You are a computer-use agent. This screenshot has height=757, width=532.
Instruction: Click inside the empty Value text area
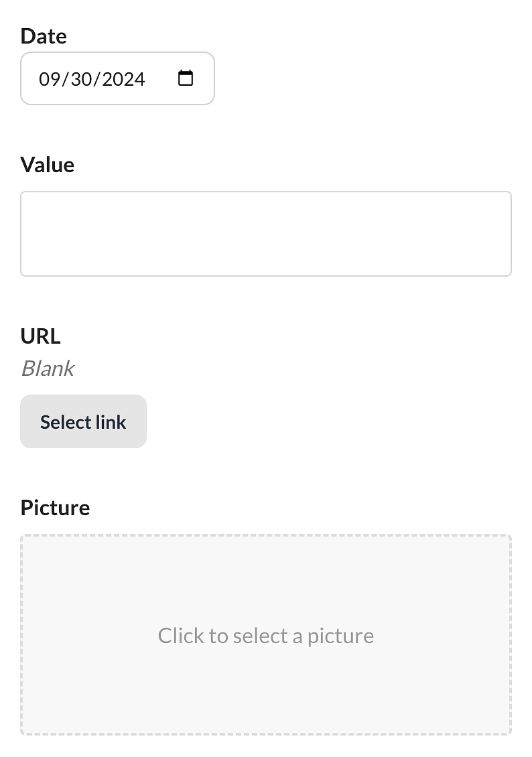266,234
